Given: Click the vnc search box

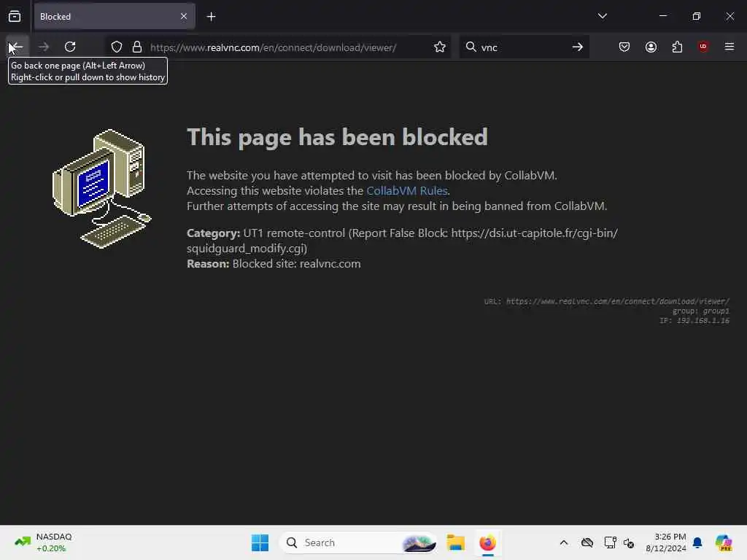Looking at the screenshot, I should [x=524, y=47].
